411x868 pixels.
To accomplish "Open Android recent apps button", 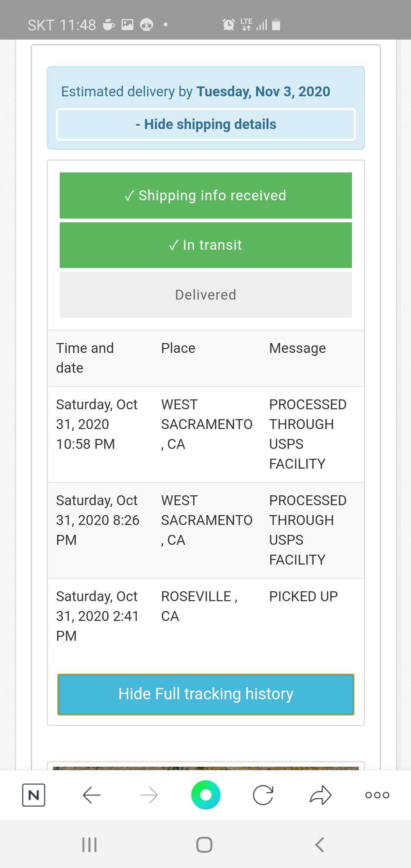I will coord(89,845).
